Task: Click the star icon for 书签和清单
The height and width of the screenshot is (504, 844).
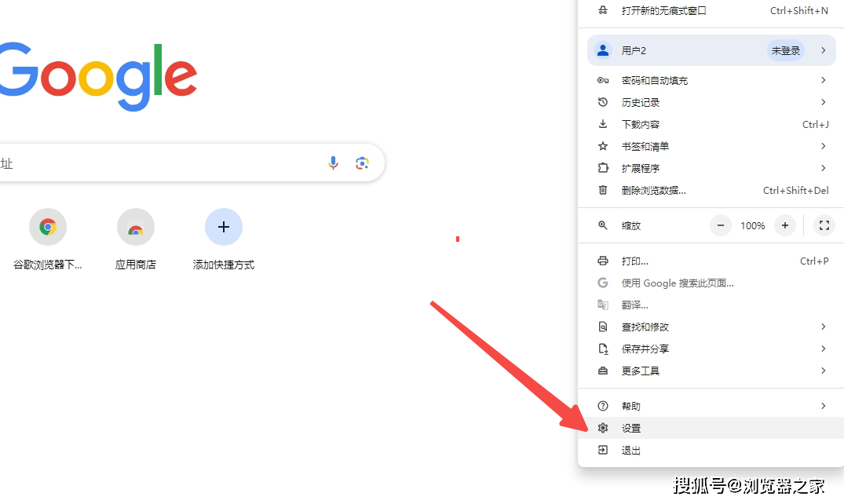Action: click(x=603, y=146)
